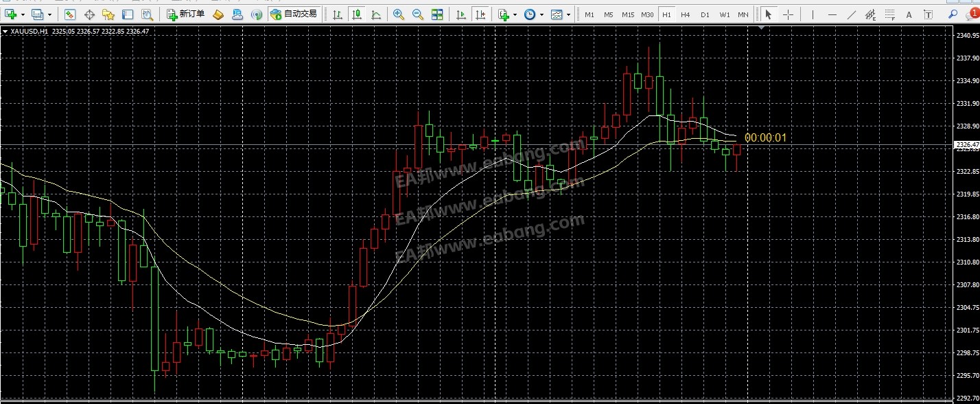Image resolution: width=980 pixels, height=404 pixels.
Task: Open the signals broadcast icon
Action: 257,14
